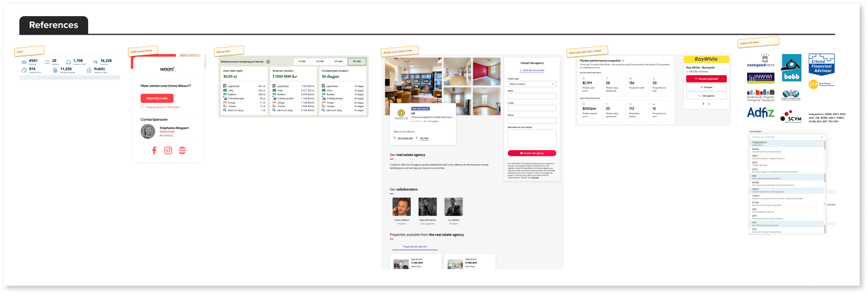This screenshot has width=868, height=294.
Task: Open the Search certificate dropdown field
Action: tap(788, 137)
